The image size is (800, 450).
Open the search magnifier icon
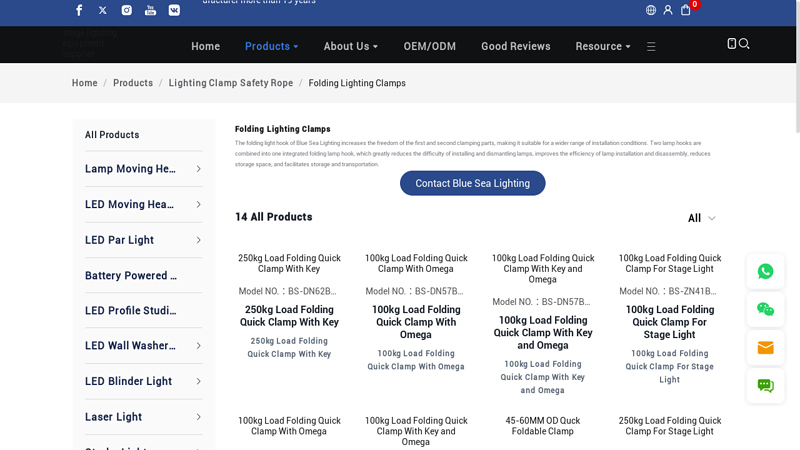pyautogui.click(x=744, y=44)
